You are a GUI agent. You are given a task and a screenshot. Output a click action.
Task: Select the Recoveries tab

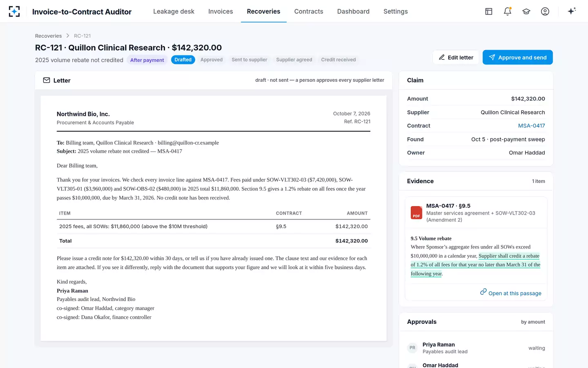coord(263,11)
